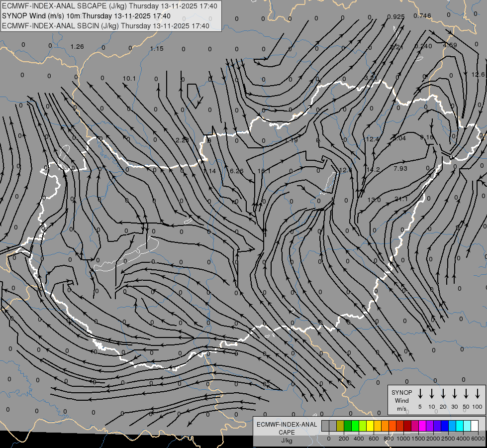Click the CAPE value 1.26 on map
This screenshot has height=448, width=487.
[77, 47]
